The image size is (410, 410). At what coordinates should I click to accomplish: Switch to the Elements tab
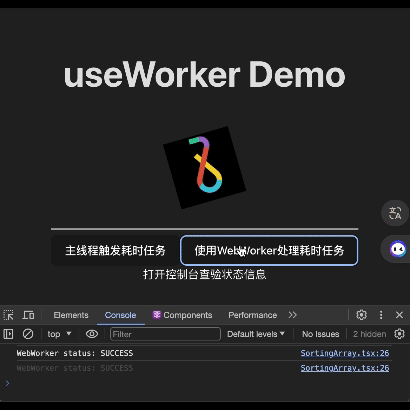pyautogui.click(x=71, y=315)
